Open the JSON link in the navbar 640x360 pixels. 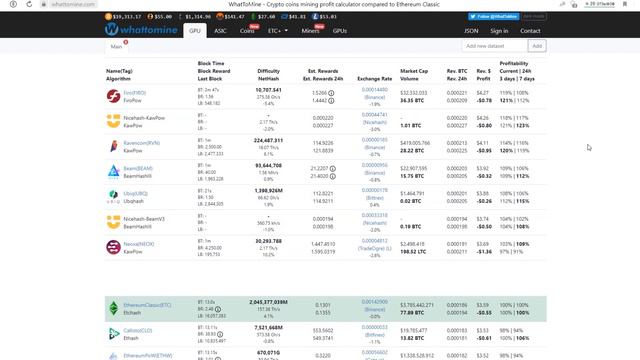pyautogui.click(x=471, y=31)
